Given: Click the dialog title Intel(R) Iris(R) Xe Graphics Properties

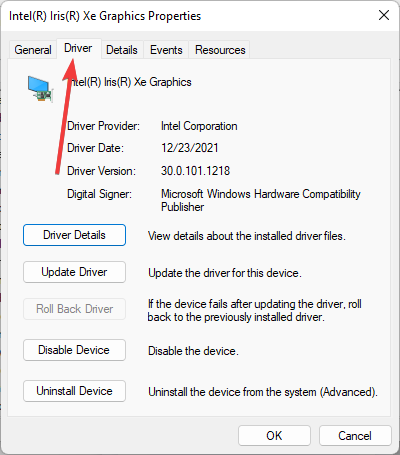Looking at the screenshot, I should [x=105, y=16].
